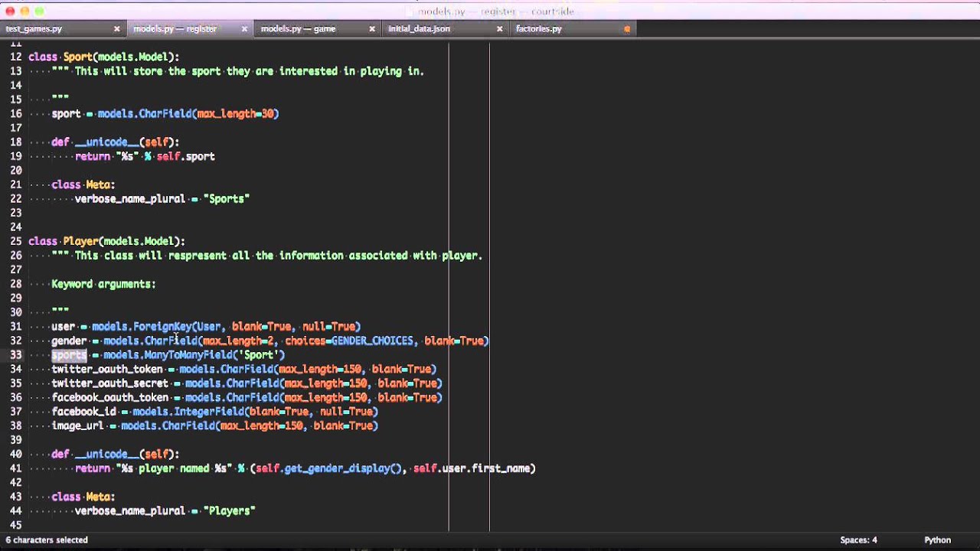Click 'facebook_id' field name
This screenshot has height=551, width=980.
coord(84,412)
